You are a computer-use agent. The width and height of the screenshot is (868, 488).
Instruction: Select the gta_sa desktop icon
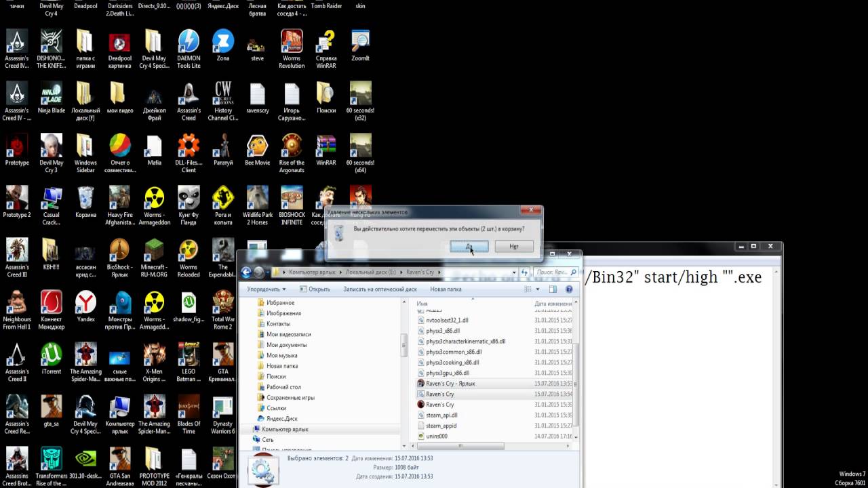tap(51, 411)
